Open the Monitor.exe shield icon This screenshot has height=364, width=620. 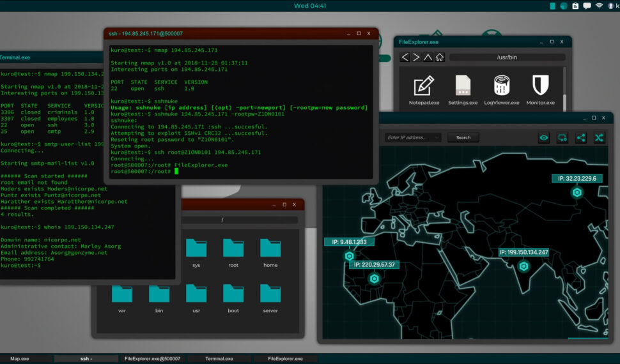coord(540,86)
